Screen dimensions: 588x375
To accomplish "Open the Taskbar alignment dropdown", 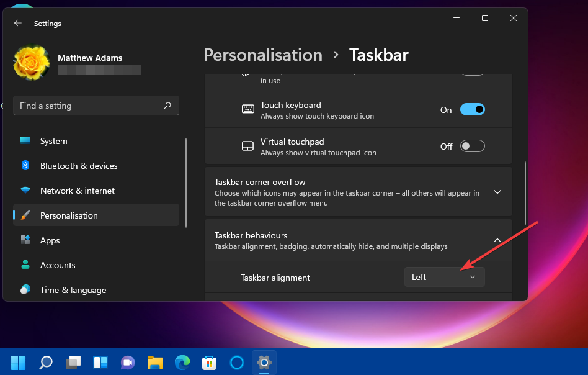I will [x=444, y=277].
